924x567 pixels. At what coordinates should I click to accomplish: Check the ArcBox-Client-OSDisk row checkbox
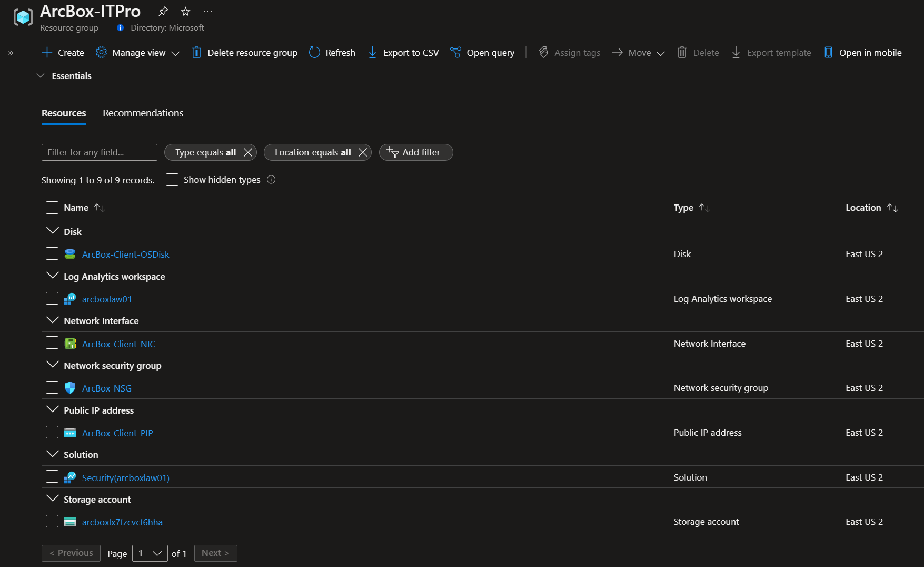point(52,253)
